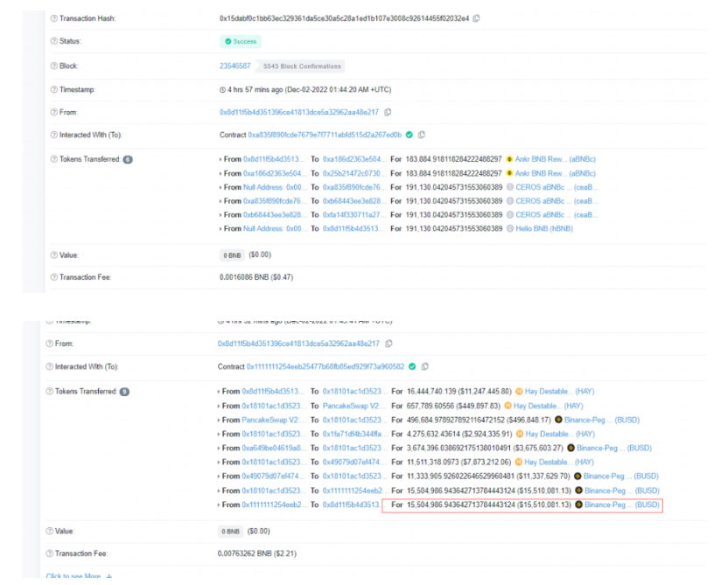Click aBNBc token icon in row to 0x25b21472c0730
Image resolution: width=728 pixels, height=585 pixels.
tap(509, 173)
